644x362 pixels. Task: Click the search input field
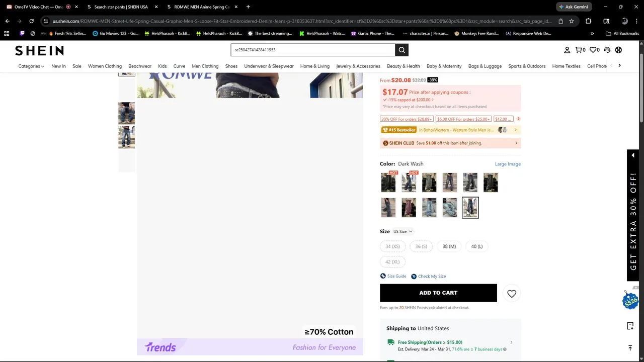pyautogui.click(x=313, y=50)
